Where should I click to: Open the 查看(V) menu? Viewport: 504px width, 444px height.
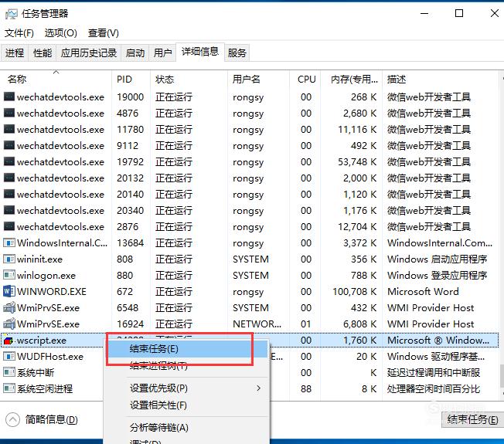click(x=103, y=32)
